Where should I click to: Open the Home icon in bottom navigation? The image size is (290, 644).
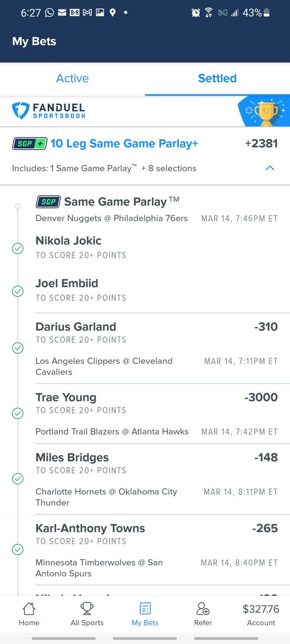pos(29,608)
